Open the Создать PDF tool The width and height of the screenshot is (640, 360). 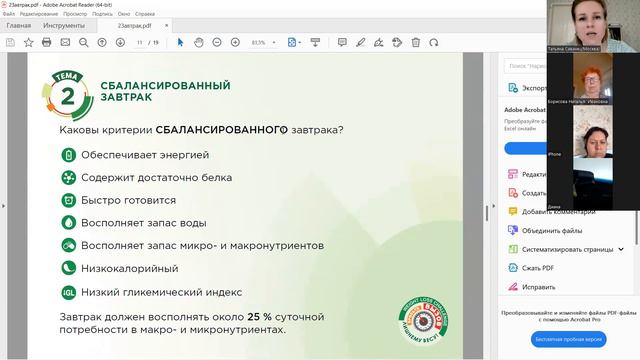(527, 193)
